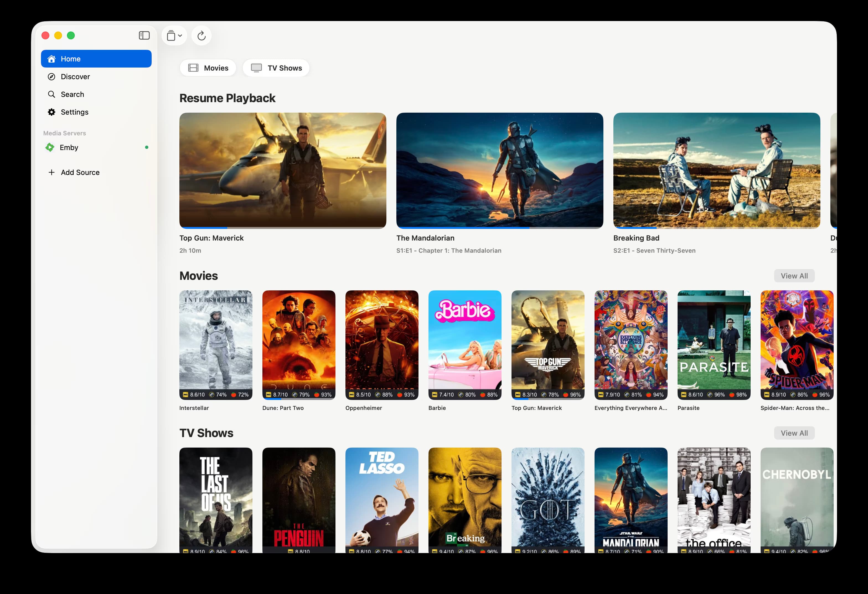868x594 pixels.
Task: Open the Dune: Part Two poster
Action: [299, 345]
